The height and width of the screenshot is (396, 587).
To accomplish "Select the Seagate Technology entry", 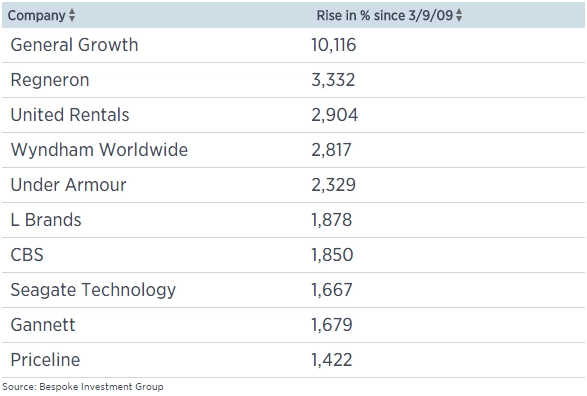I will [93, 290].
